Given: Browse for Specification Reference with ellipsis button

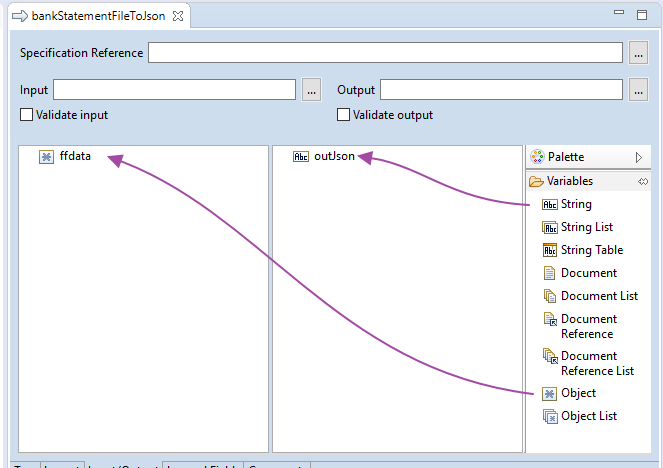Looking at the screenshot, I should pyautogui.click(x=638, y=53).
